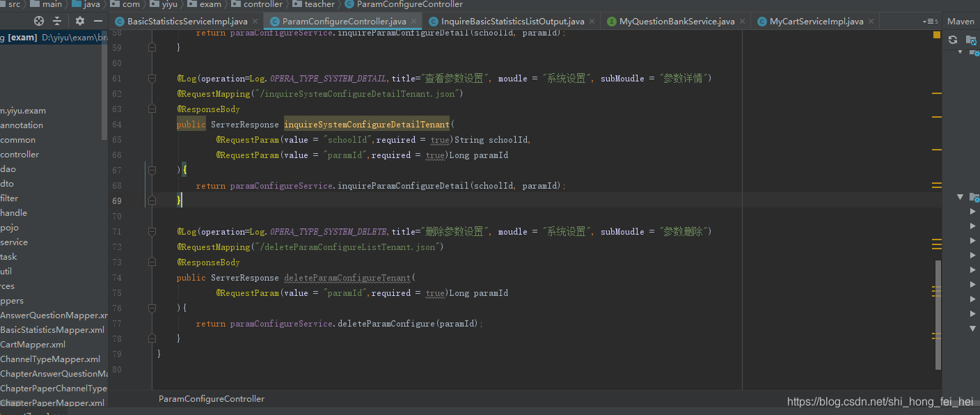The height and width of the screenshot is (415, 980).
Task: Click the teacher breadcrumb folder
Action: click(313, 4)
